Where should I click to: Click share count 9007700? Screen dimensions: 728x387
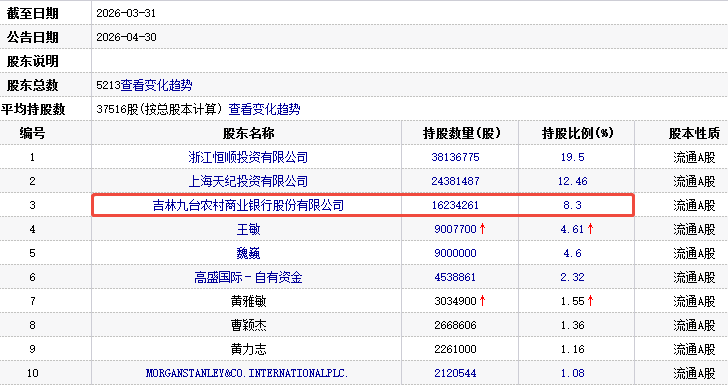455,229
